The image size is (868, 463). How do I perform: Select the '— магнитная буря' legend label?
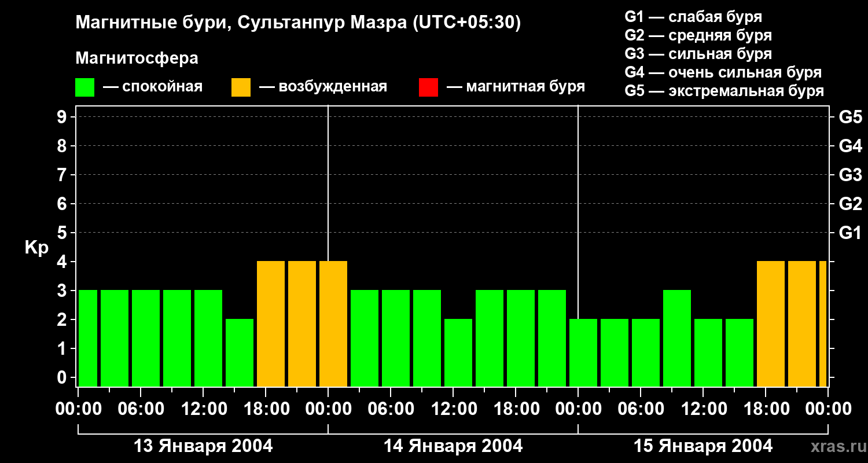pos(516,87)
